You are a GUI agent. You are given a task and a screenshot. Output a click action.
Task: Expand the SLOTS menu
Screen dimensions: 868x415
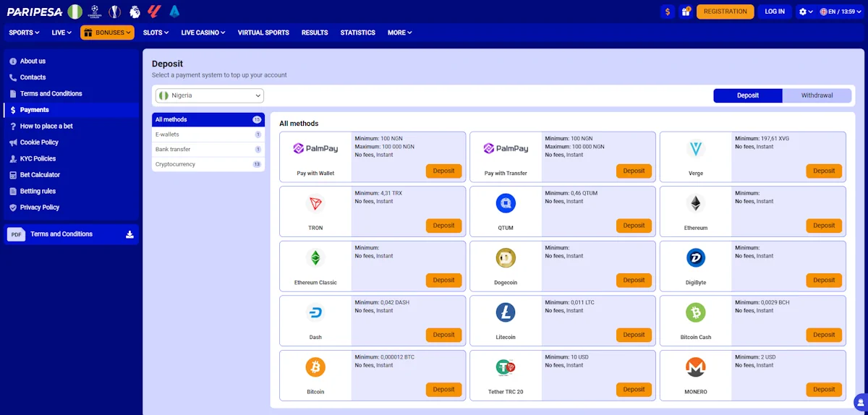pyautogui.click(x=156, y=33)
